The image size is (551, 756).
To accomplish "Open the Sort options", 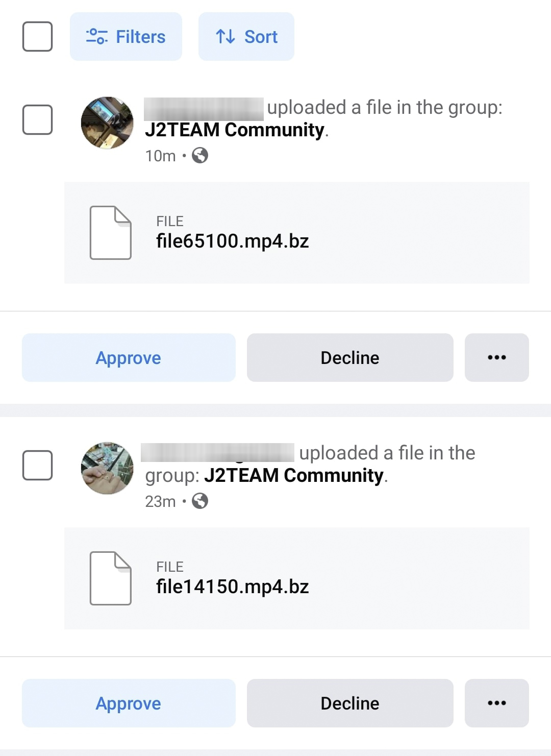I will coord(246,37).
